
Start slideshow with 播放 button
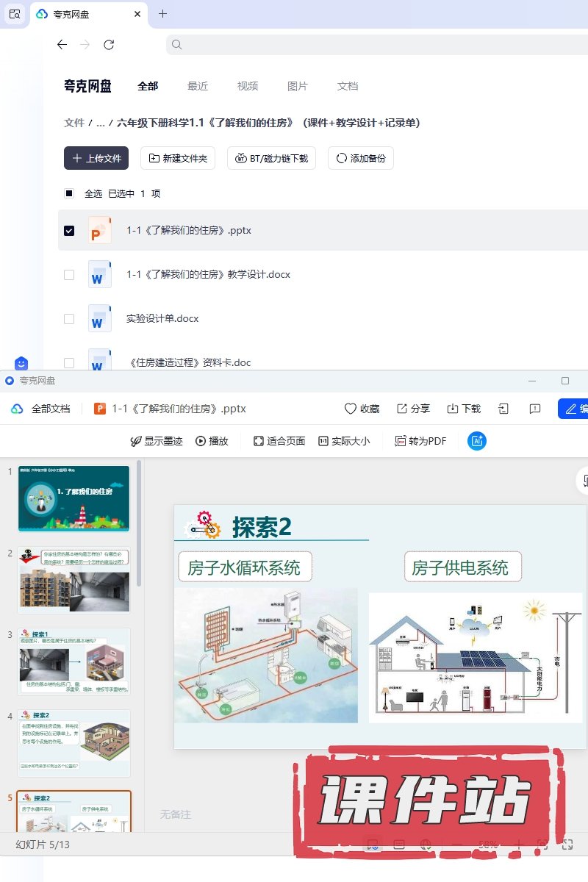(x=212, y=441)
